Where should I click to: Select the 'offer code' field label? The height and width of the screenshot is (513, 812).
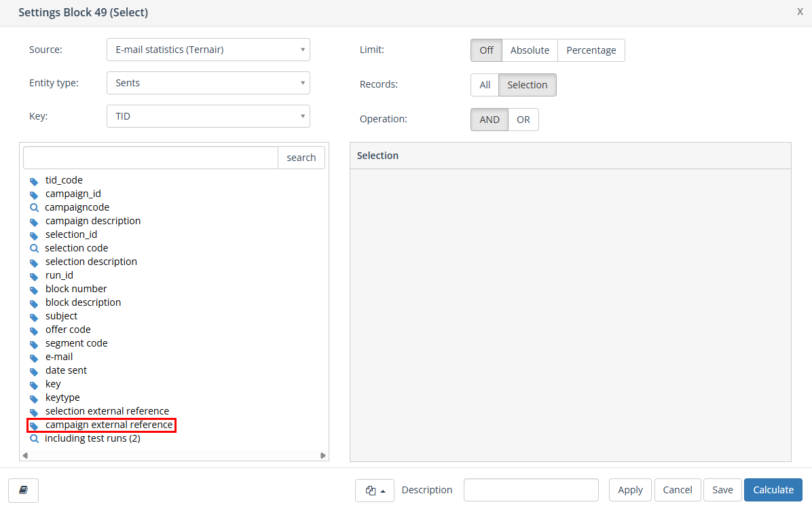(x=69, y=330)
